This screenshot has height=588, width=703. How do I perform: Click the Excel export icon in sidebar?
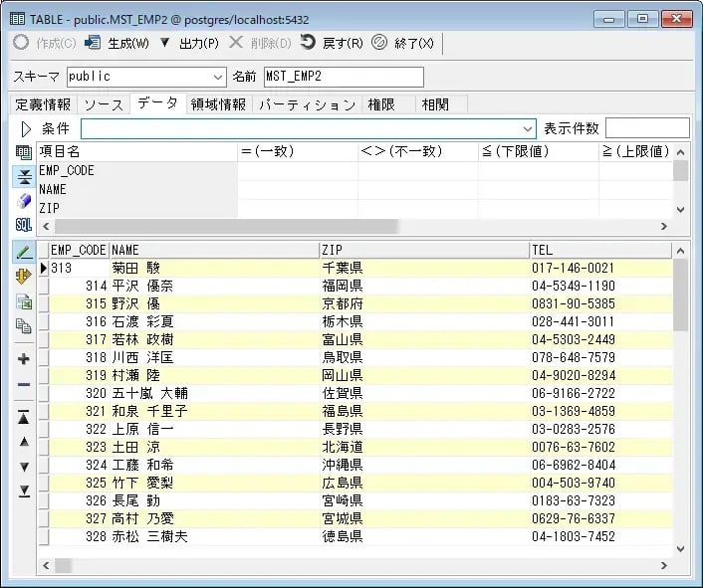click(24, 301)
